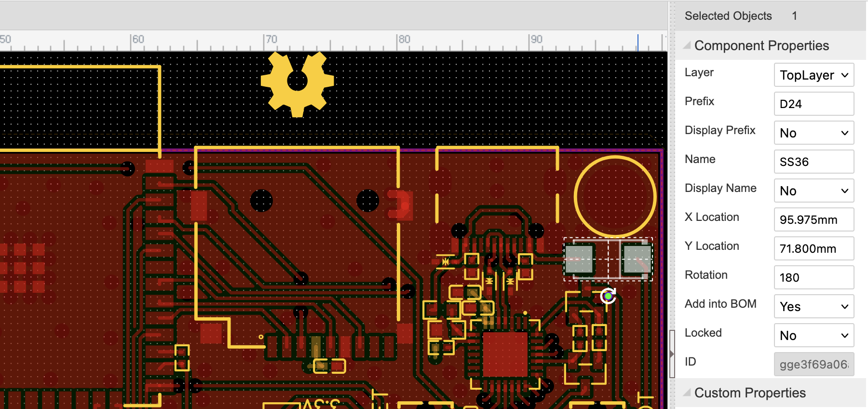The height and width of the screenshot is (409, 868).
Task: Click the Rotation field showing 180
Action: (x=814, y=278)
